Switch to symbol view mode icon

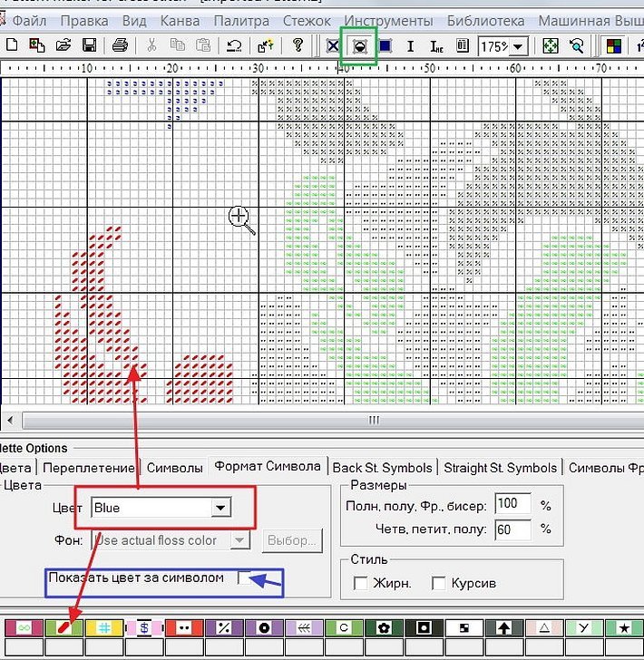tap(359, 46)
